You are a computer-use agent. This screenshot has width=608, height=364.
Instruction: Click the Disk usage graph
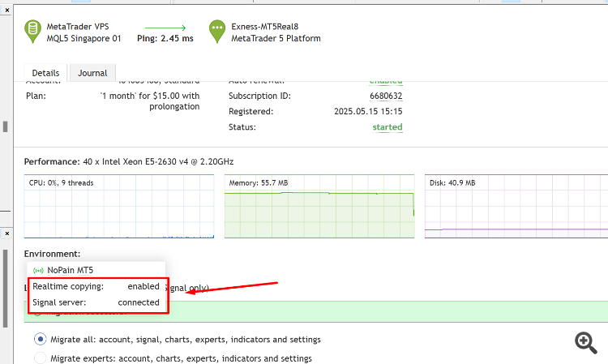pos(516,206)
